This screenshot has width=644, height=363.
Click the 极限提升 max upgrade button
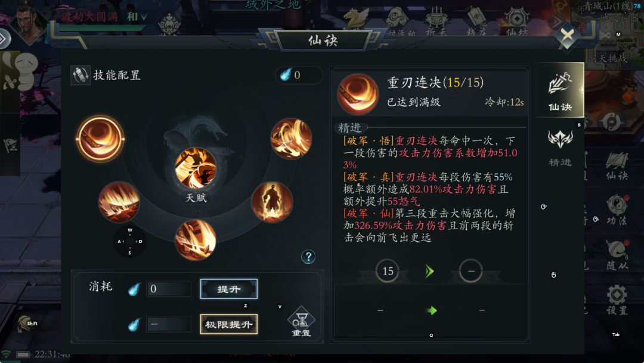229,324
